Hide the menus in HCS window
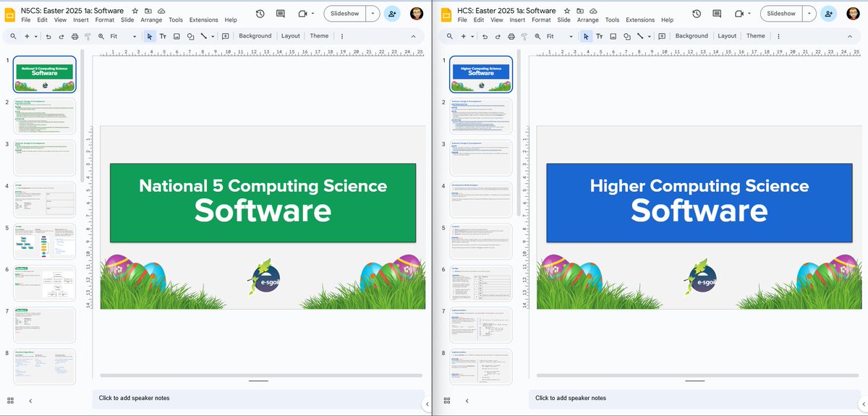The height and width of the screenshot is (416, 868). 850,36
